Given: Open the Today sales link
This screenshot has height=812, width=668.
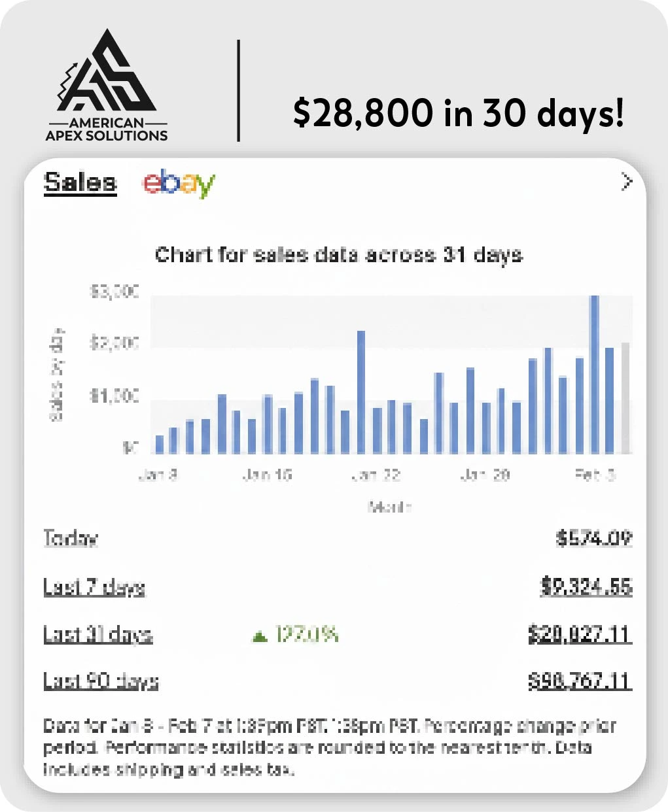Looking at the screenshot, I should (70, 539).
